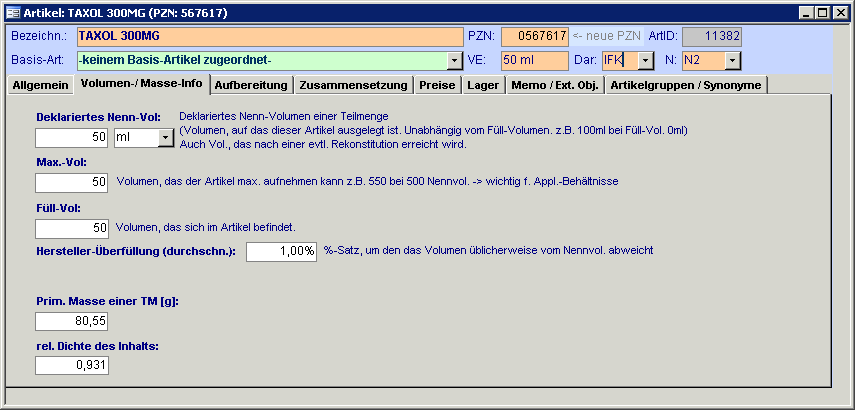
Task: Expand the N package size dropdown arrow
Action: [733, 61]
